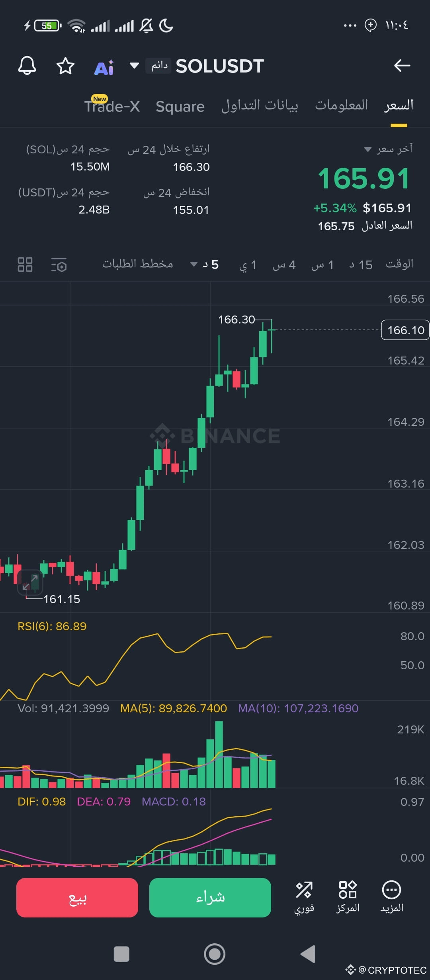Tap the Android back triangle button
The width and height of the screenshot is (430, 980).
click(x=308, y=954)
